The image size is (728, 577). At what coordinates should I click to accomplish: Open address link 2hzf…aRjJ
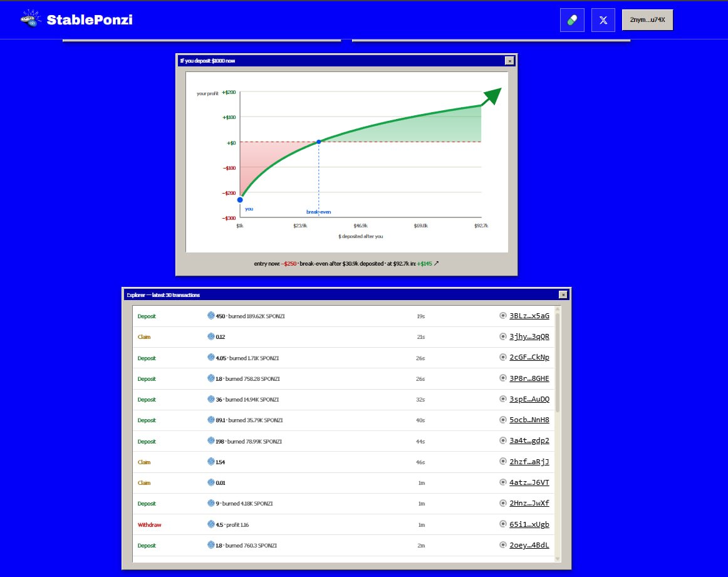529,462
